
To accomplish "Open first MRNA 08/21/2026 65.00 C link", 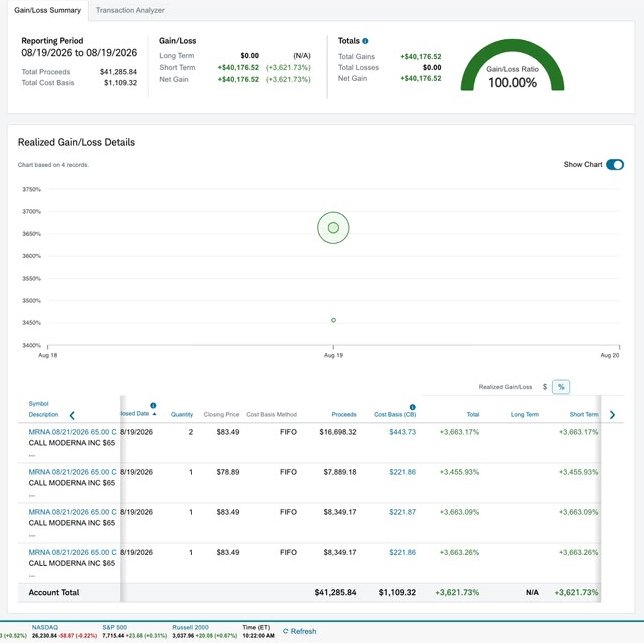I will coord(72,432).
